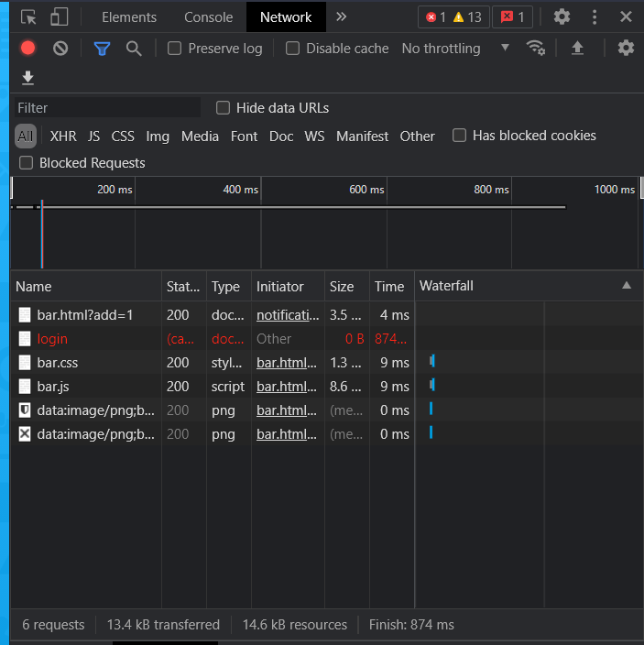Viewport: 644px width, 645px height.
Task: Check Hide data URLs option
Action: click(223, 108)
